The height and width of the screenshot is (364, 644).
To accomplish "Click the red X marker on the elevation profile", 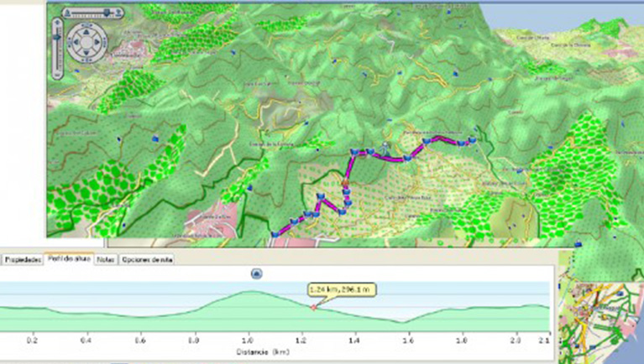I will (313, 308).
